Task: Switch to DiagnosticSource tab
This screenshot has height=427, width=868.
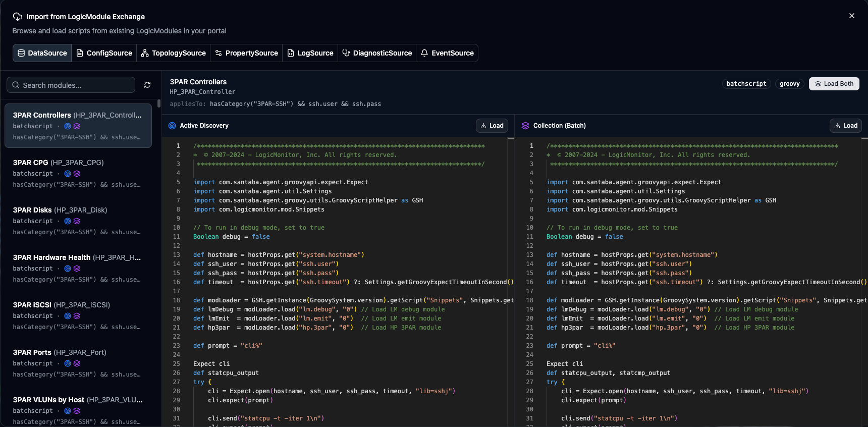Action: pos(377,53)
